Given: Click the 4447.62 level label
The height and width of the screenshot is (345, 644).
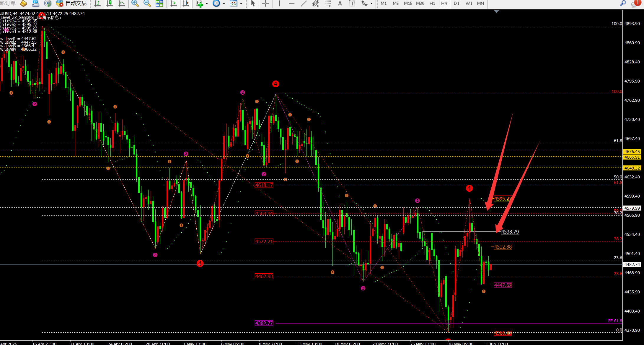Looking at the screenshot, I should [x=503, y=285].
